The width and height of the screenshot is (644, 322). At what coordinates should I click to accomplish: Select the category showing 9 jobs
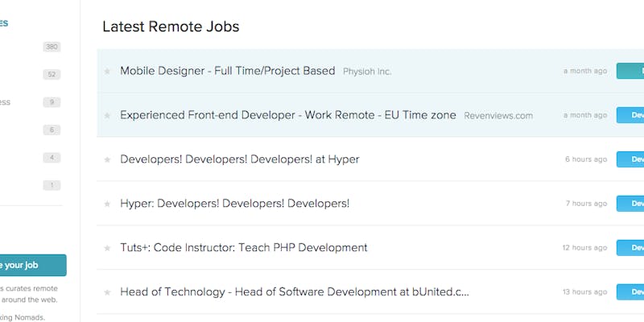pos(52,102)
